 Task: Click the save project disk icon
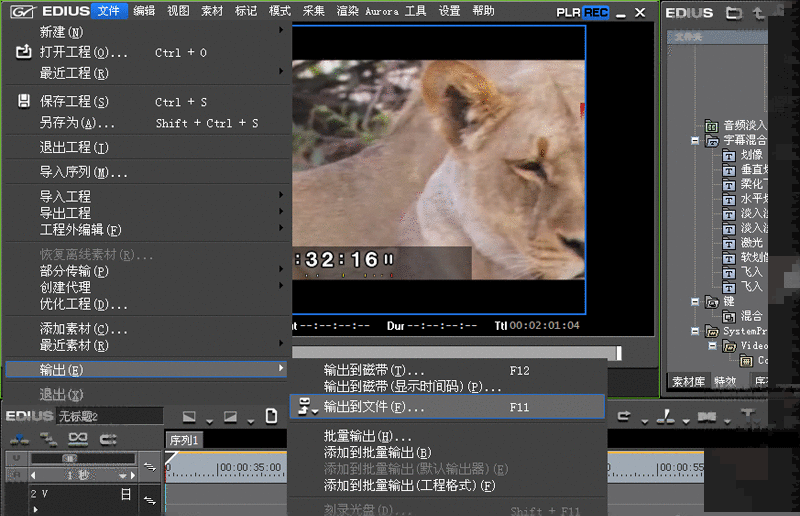(24, 102)
